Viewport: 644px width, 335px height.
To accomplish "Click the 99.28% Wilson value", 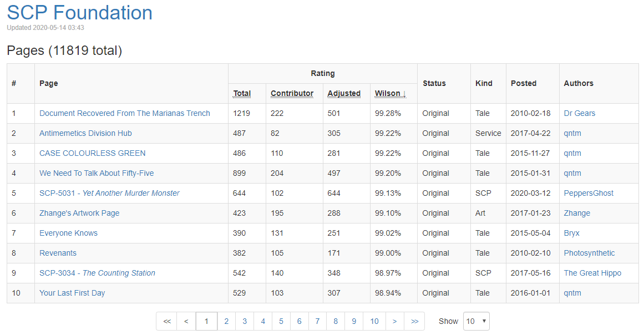I will [388, 113].
